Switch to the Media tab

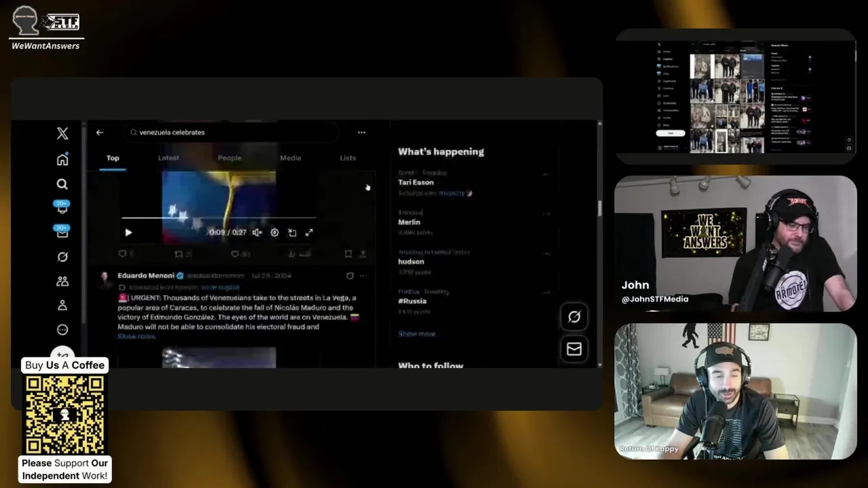tap(290, 158)
